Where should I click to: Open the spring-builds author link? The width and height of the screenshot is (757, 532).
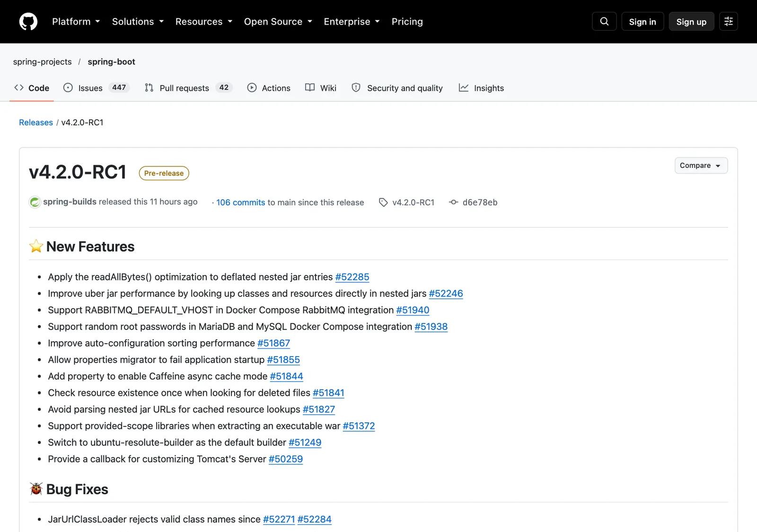(x=70, y=202)
